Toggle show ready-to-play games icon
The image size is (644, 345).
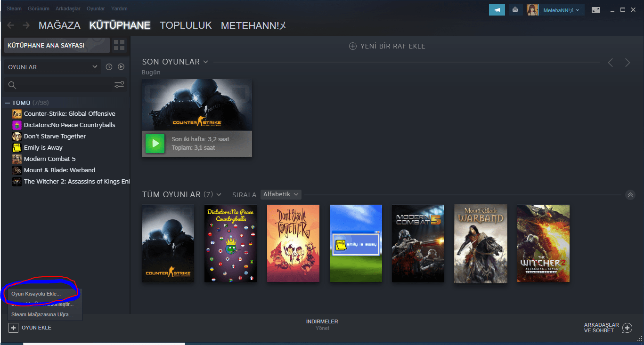pyautogui.click(x=121, y=67)
